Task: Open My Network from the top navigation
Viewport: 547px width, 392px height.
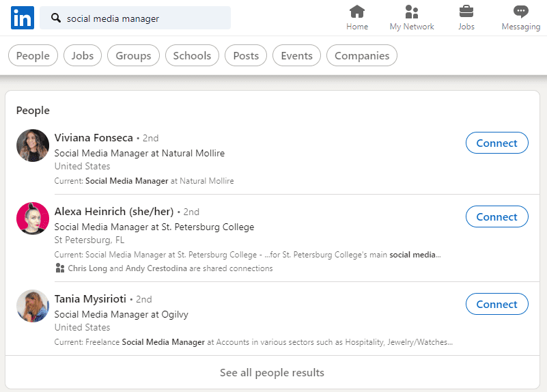Action: 412,18
